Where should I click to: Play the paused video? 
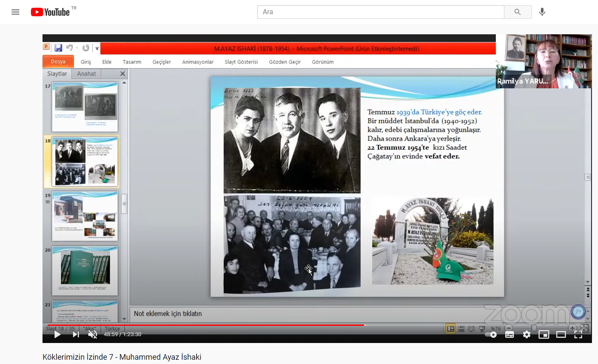pyautogui.click(x=57, y=334)
